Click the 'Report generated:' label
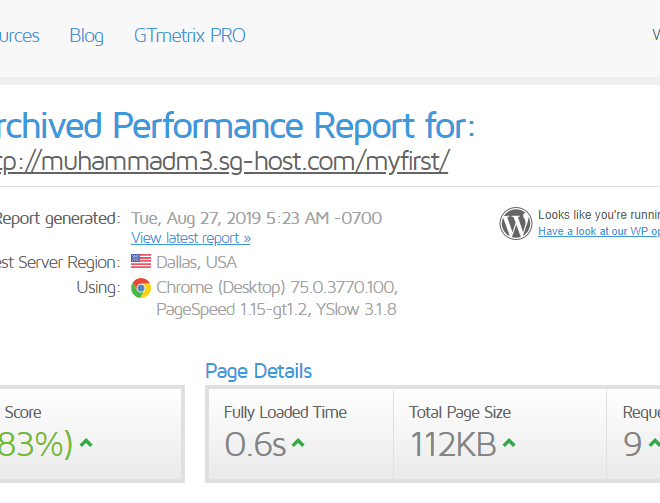 coord(60,218)
